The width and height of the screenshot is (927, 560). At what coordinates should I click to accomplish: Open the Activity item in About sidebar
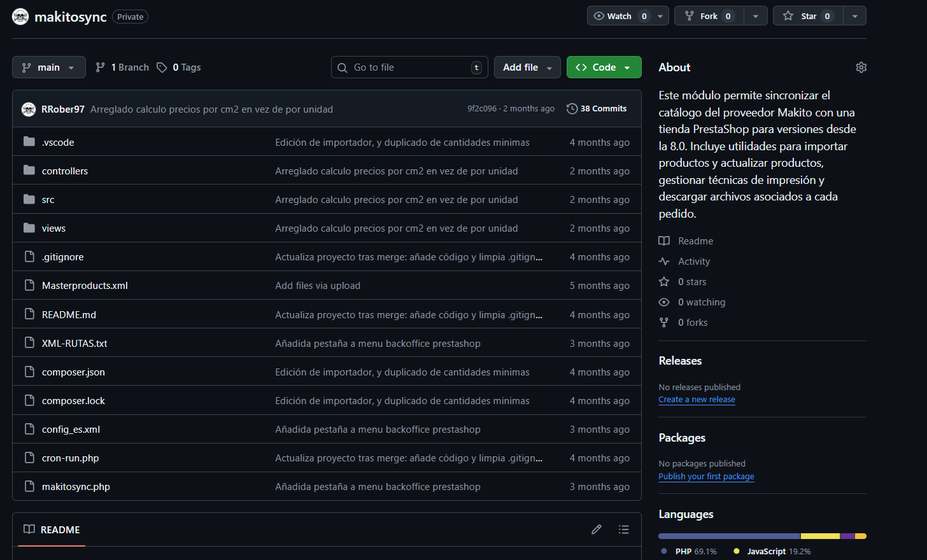(x=693, y=262)
